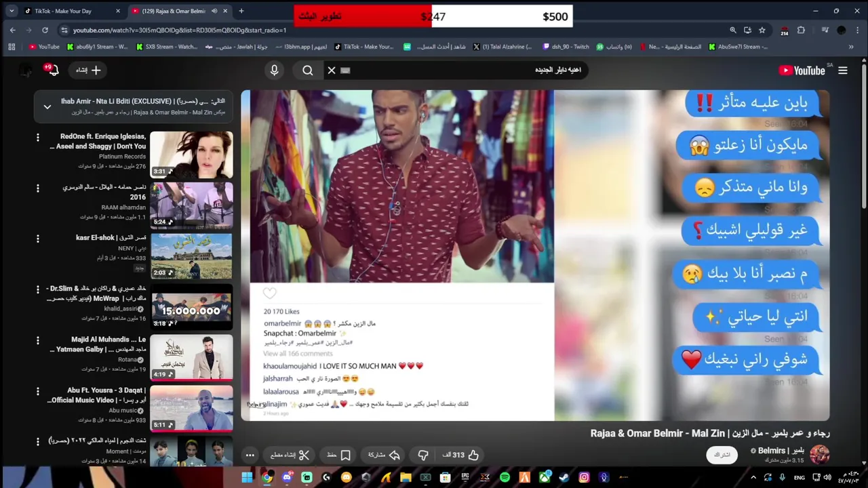Open browser extensions puzzle icon
The height and width of the screenshot is (488, 868).
801,30
